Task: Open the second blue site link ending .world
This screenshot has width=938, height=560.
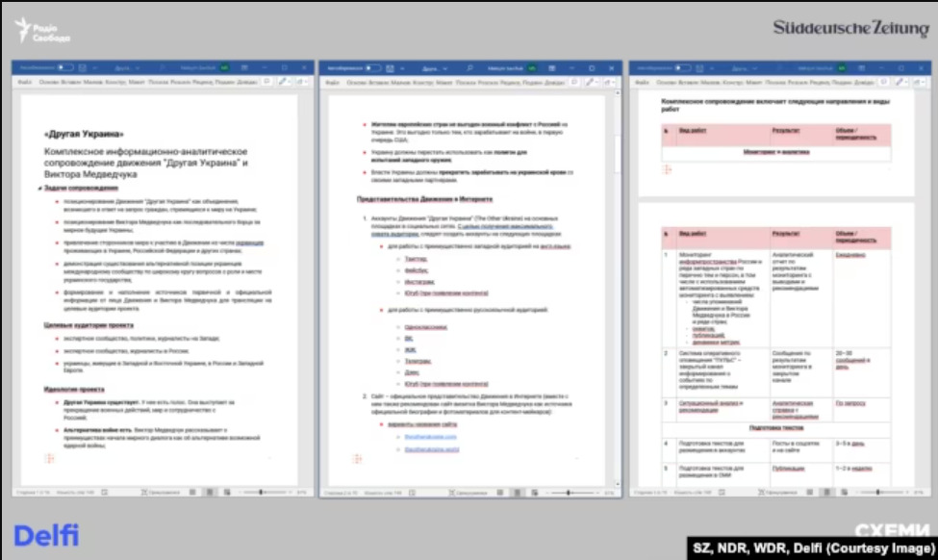Action: point(432,449)
